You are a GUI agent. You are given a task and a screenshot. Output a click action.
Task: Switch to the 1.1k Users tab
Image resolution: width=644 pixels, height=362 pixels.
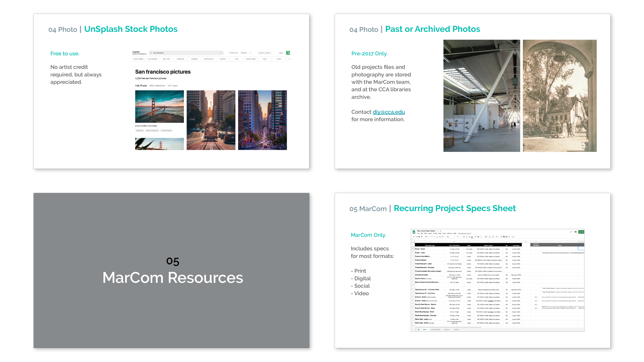173,86
